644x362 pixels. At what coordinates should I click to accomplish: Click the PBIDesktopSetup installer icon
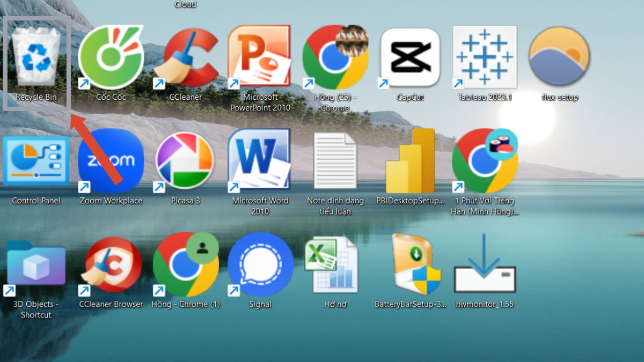410,160
